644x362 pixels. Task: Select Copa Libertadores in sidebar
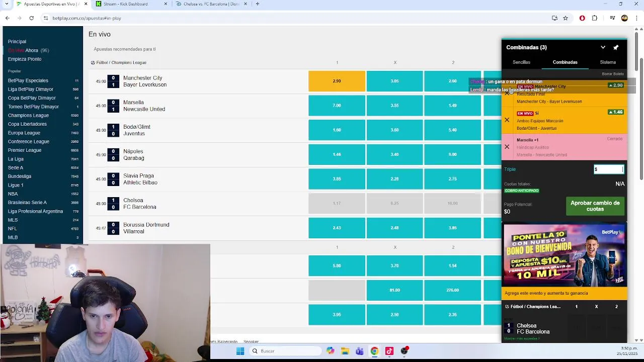(x=27, y=124)
